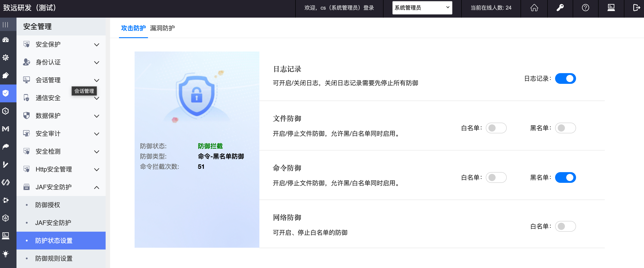Open the 系统管理员 role dropdown

(x=422, y=8)
